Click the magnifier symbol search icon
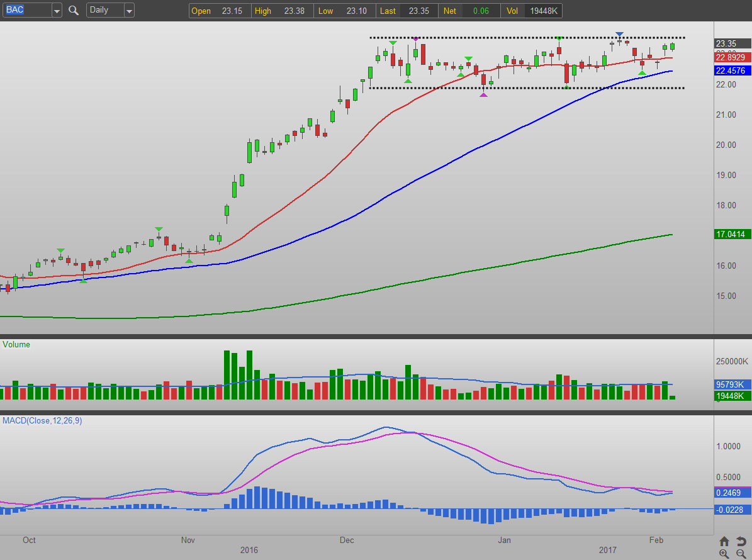Image resolution: width=752 pixels, height=560 pixels. 74,11
